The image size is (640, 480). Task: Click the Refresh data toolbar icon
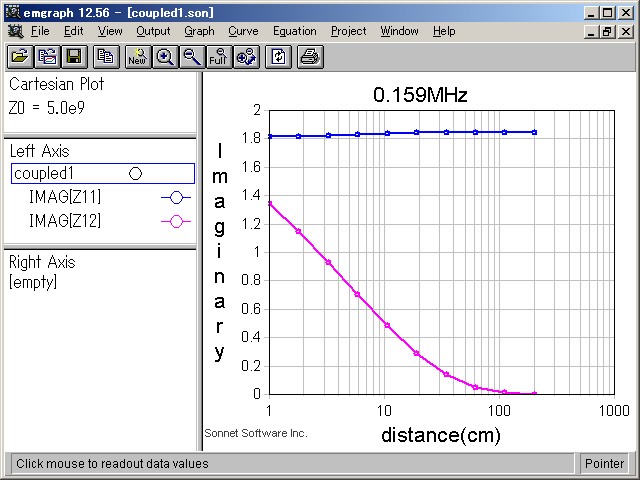(x=278, y=57)
